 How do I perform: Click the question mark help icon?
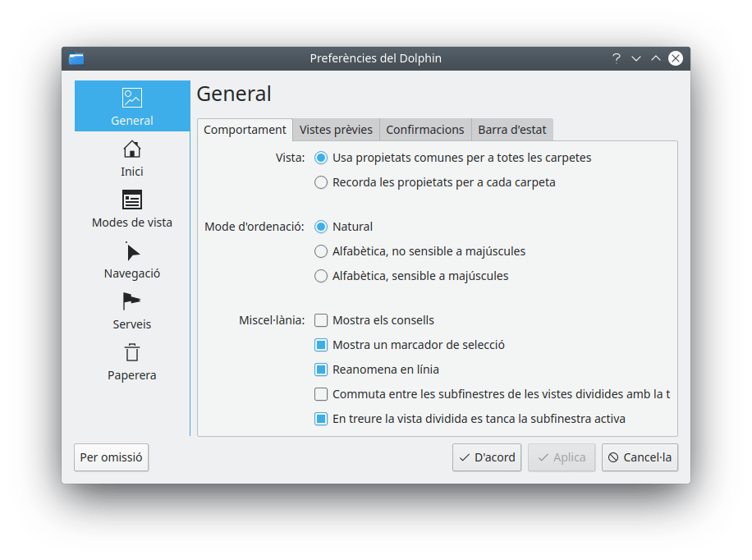point(616,58)
